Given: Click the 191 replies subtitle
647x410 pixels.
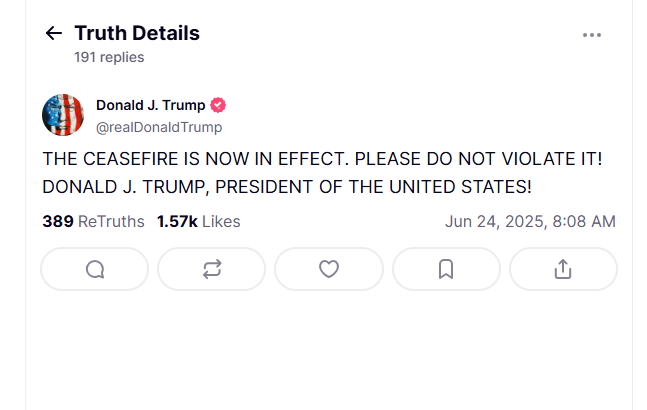Looking at the screenshot, I should 109,57.
